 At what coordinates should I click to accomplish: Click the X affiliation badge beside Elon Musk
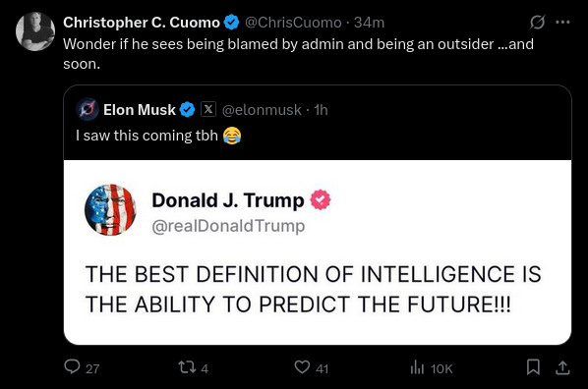[208, 109]
